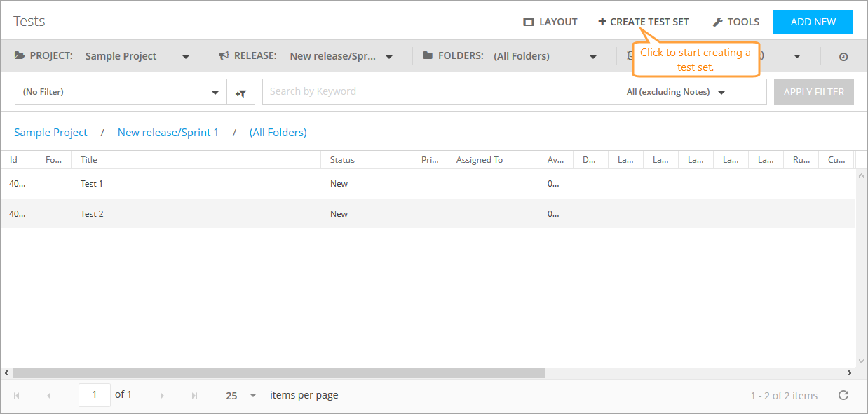Open the (All Folders) breadcrumb link
Screen dimensions: 868x414
(x=278, y=132)
